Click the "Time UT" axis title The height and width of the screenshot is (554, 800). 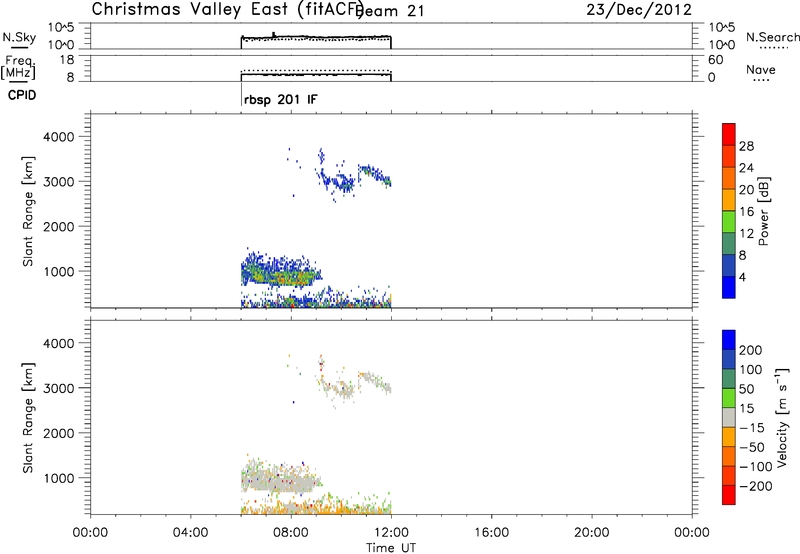[391, 547]
